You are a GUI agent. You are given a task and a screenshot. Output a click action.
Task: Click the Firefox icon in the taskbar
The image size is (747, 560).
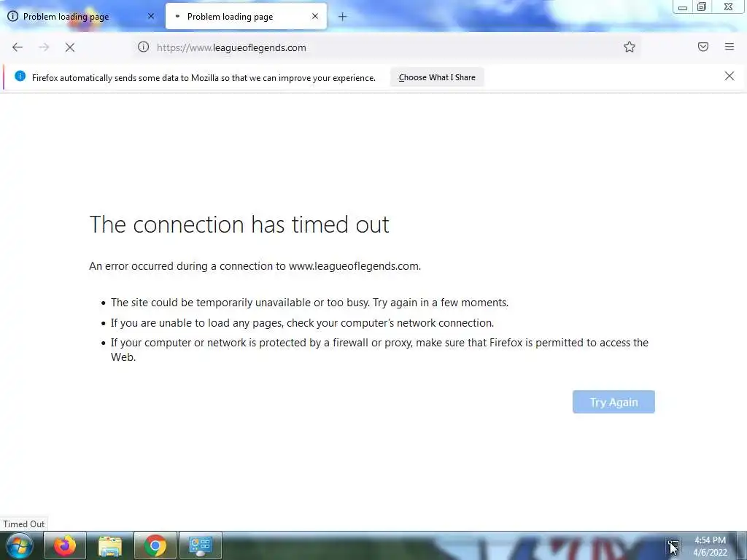(x=65, y=545)
